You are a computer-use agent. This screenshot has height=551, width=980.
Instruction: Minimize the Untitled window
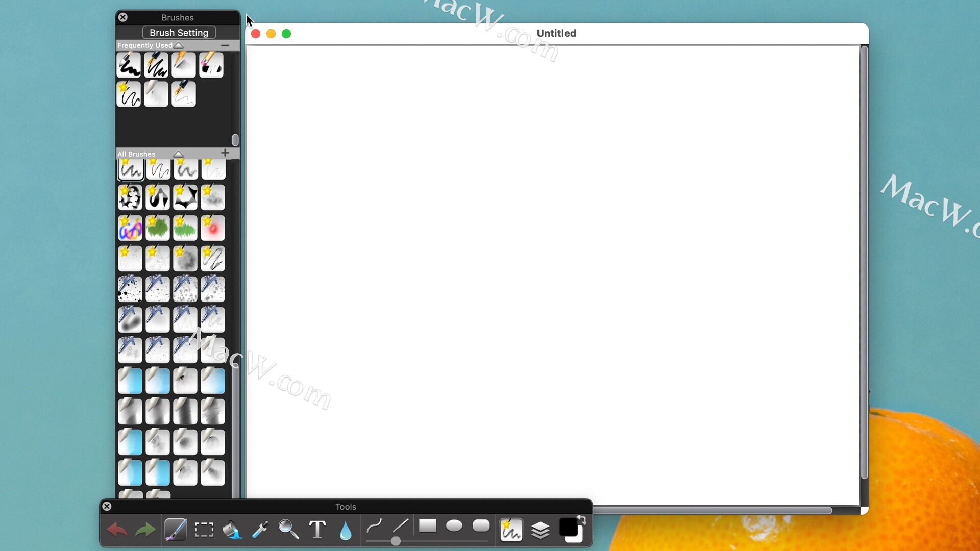[271, 34]
